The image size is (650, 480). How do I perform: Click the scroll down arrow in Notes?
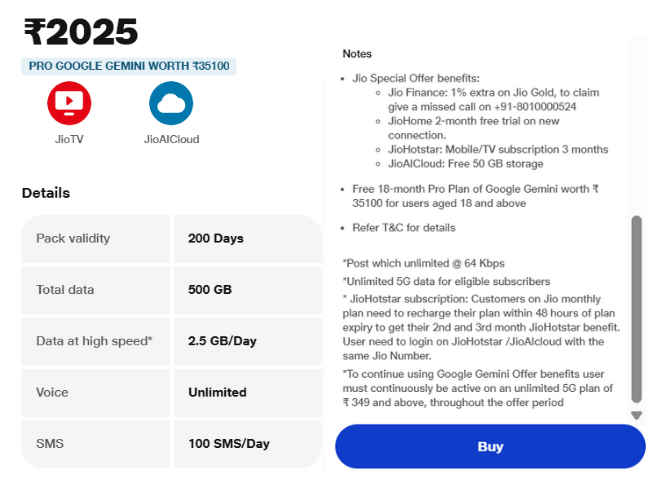point(636,415)
